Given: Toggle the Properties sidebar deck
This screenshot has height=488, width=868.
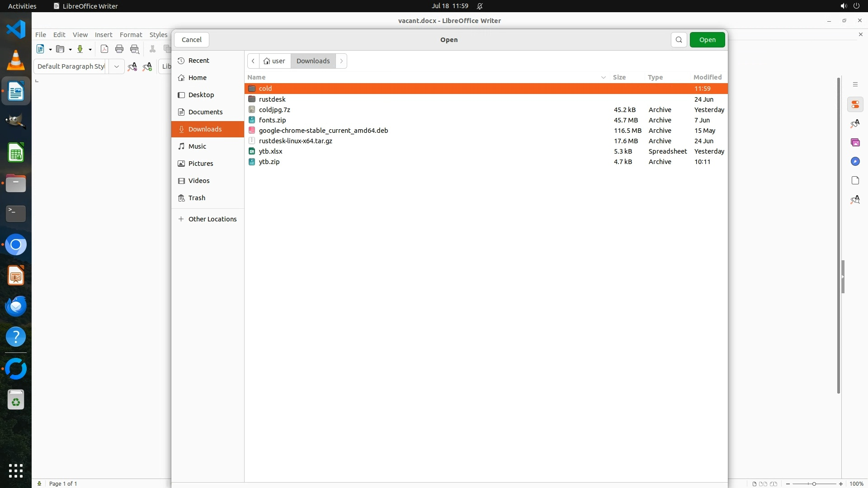Looking at the screenshot, I should point(855,105).
